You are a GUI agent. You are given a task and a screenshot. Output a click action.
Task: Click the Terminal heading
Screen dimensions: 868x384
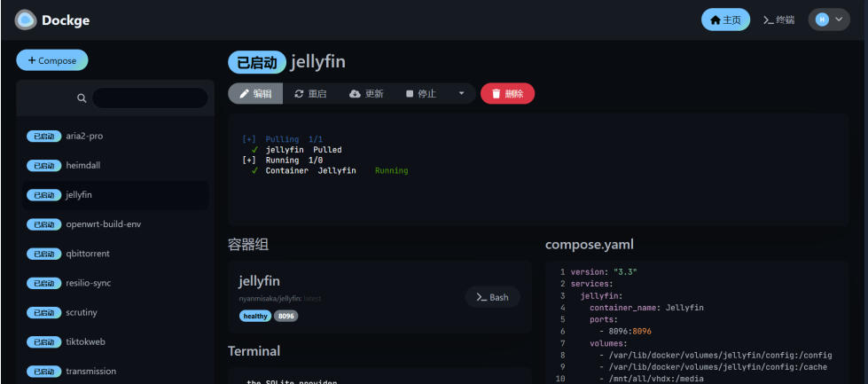point(254,351)
